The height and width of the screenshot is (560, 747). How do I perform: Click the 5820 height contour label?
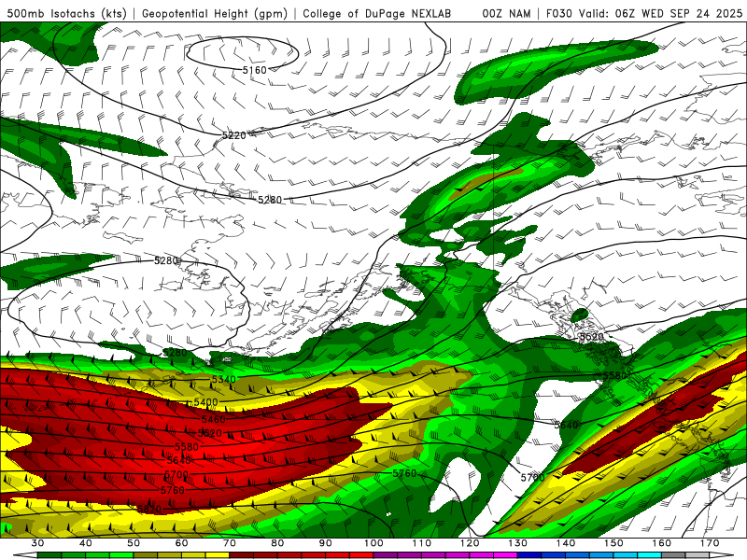point(149,509)
